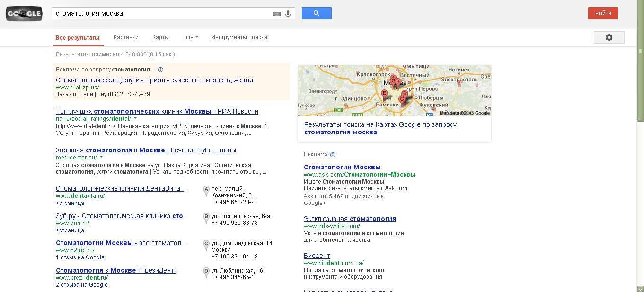644x292 pixels.
Task: Open the on-screen keyboard icon in search box
Action: tap(277, 14)
